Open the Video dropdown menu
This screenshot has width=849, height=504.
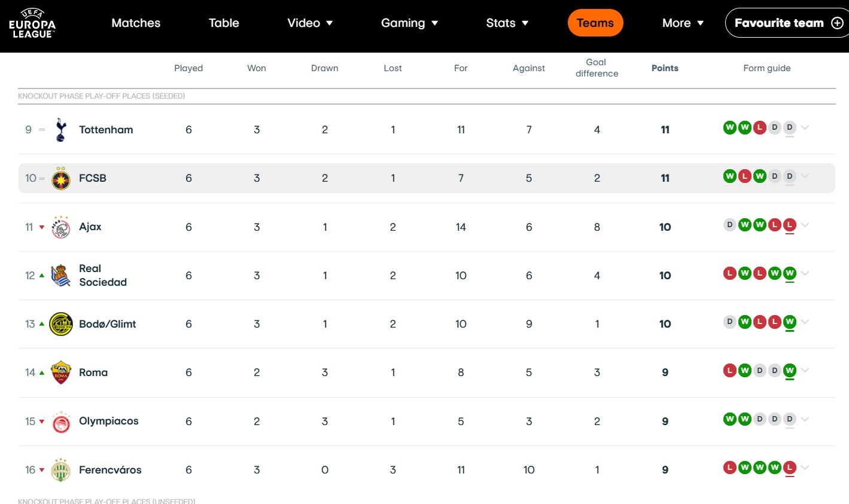(x=310, y=23)
